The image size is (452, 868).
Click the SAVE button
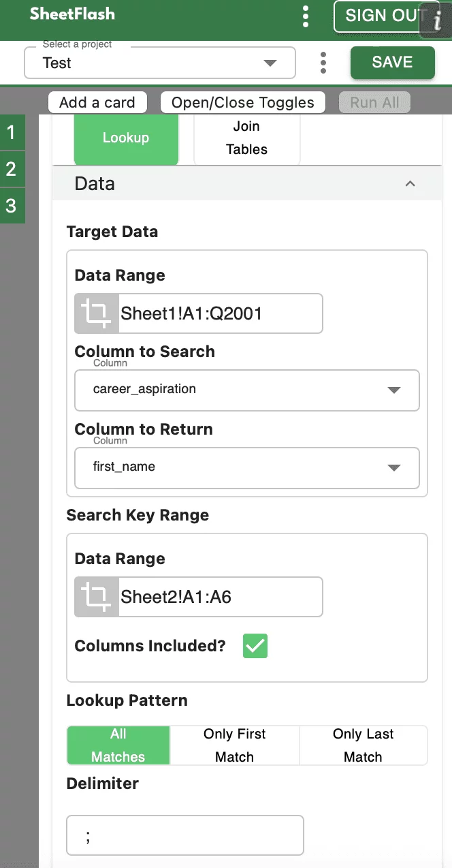coord(392,62)
